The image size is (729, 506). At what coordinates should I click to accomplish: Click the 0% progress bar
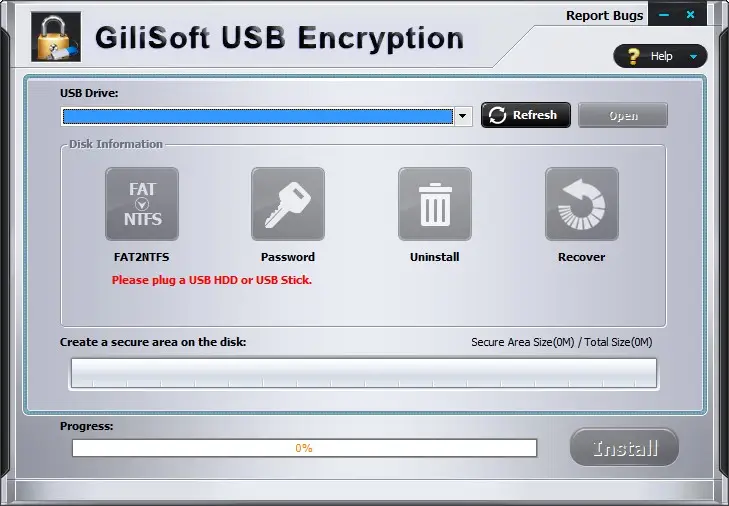click(305, 448)
